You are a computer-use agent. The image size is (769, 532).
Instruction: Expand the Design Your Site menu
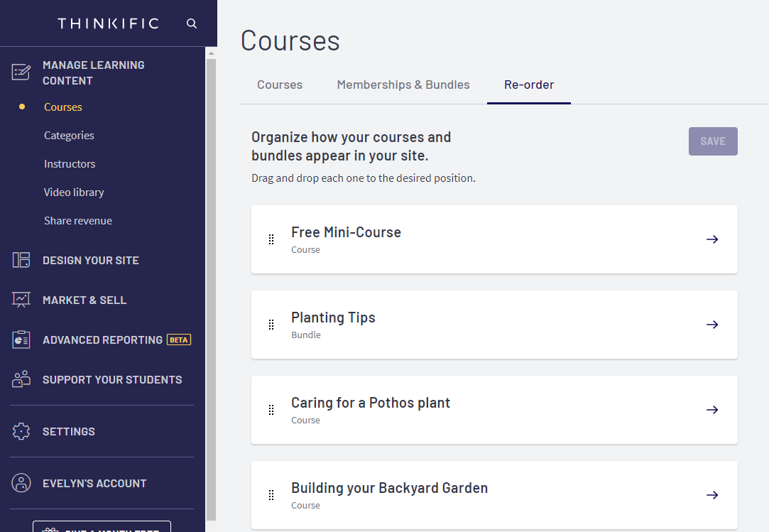coord(91,261)
